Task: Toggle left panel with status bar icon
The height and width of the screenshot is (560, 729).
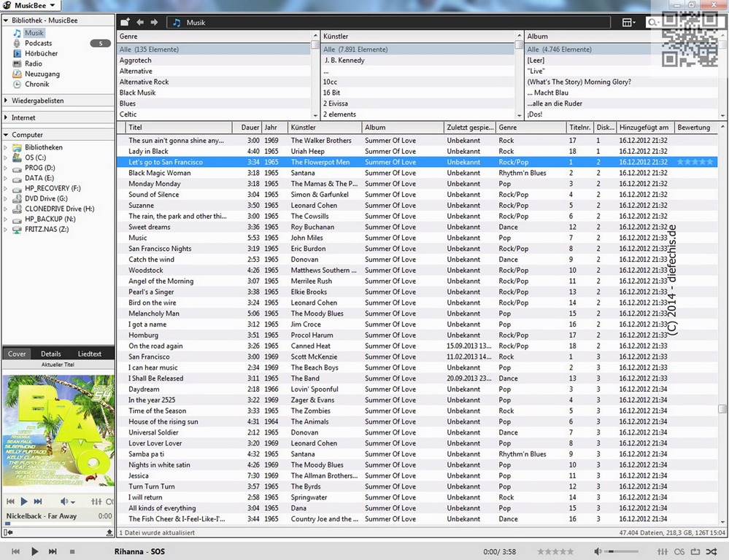Action: tap(8, 532)
